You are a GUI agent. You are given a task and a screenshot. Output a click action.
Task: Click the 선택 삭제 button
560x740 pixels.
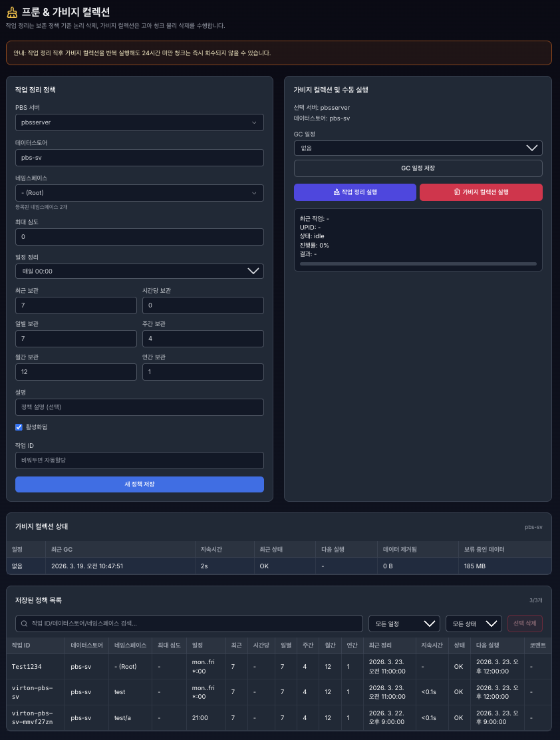[525, 624]
